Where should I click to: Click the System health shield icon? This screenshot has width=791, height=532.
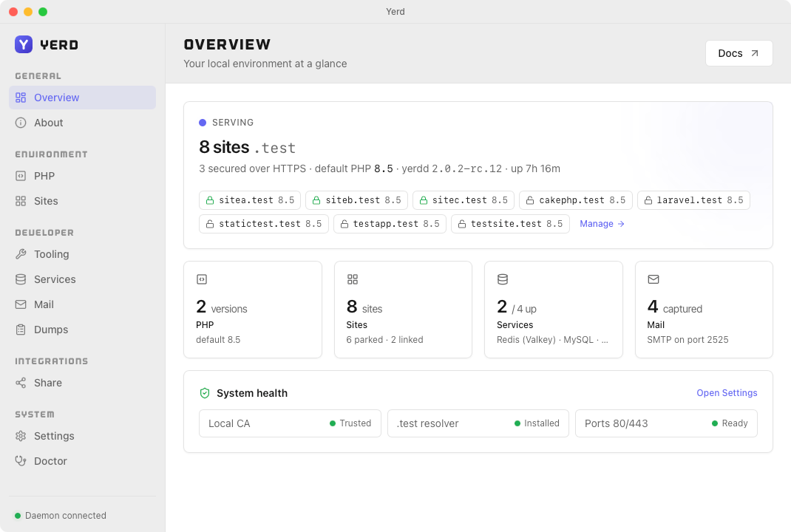205,393
